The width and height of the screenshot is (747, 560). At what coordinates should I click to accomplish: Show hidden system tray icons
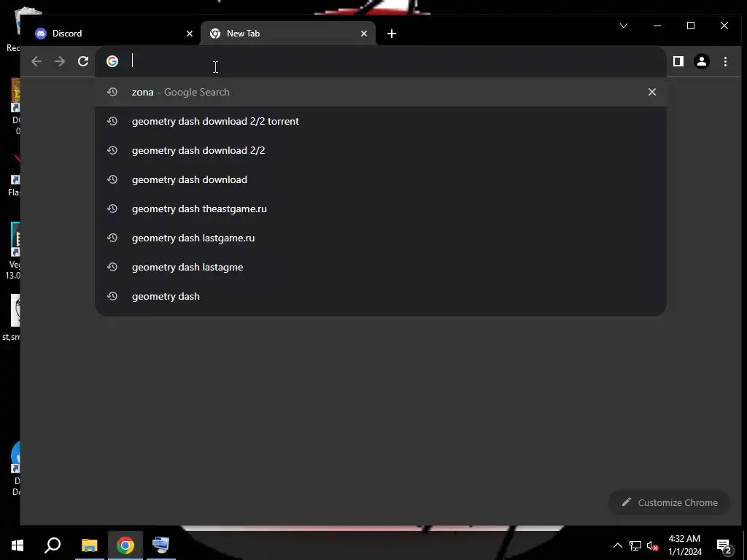[617, 545]
